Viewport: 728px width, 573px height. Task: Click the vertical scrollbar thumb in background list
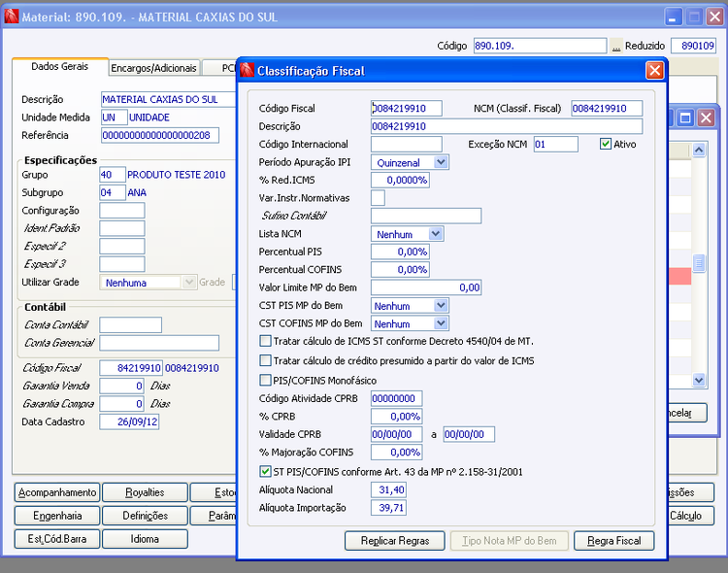(x=699, y=263)
